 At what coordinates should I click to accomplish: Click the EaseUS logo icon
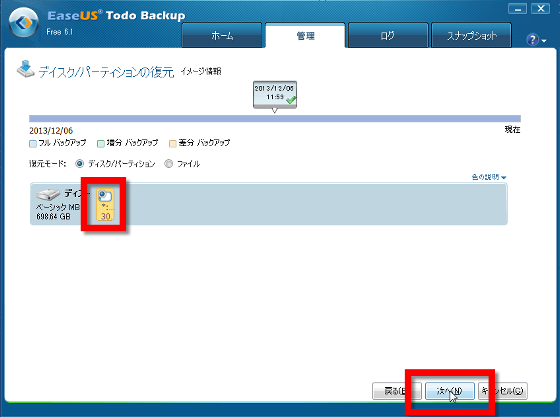pos(24,23)
